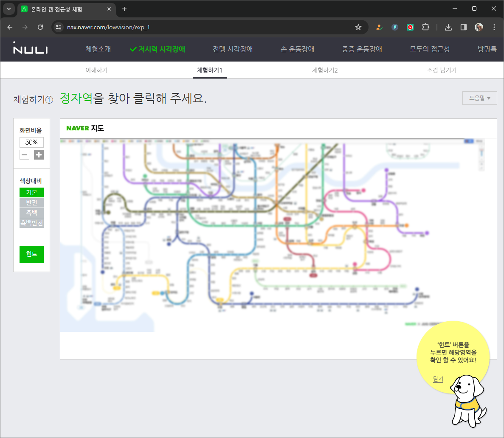Screen dimensions: 504x438
Task: Click the red-green video extension icon
Action: click(410, 27)
